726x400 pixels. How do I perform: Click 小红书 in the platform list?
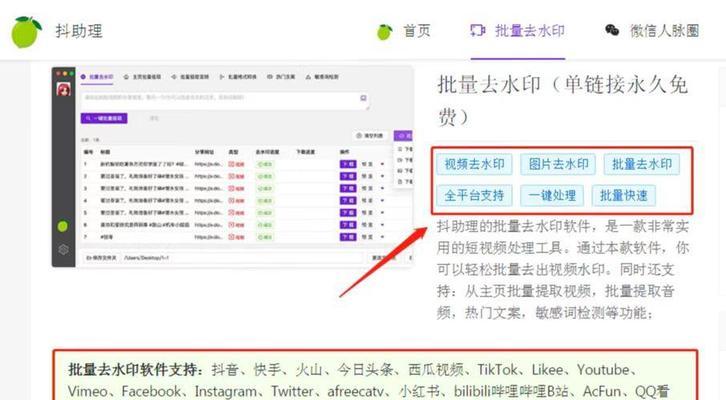coord(419,391)
